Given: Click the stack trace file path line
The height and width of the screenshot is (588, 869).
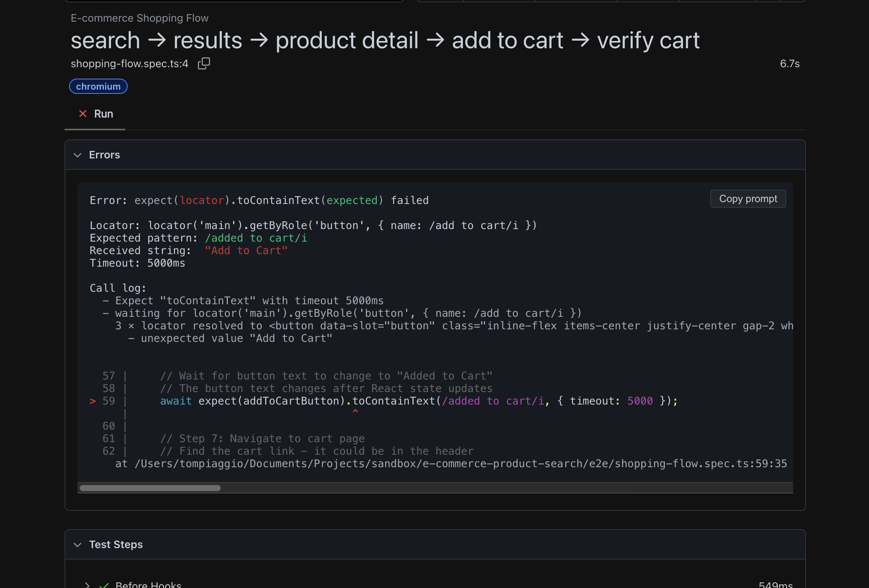Looking at the screenshot, I should pos(450,464).
